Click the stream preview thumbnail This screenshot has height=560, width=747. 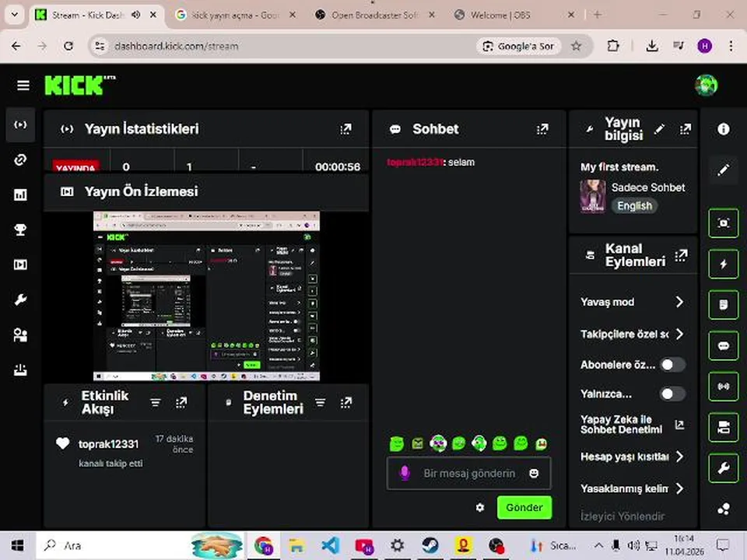point(206,296)
